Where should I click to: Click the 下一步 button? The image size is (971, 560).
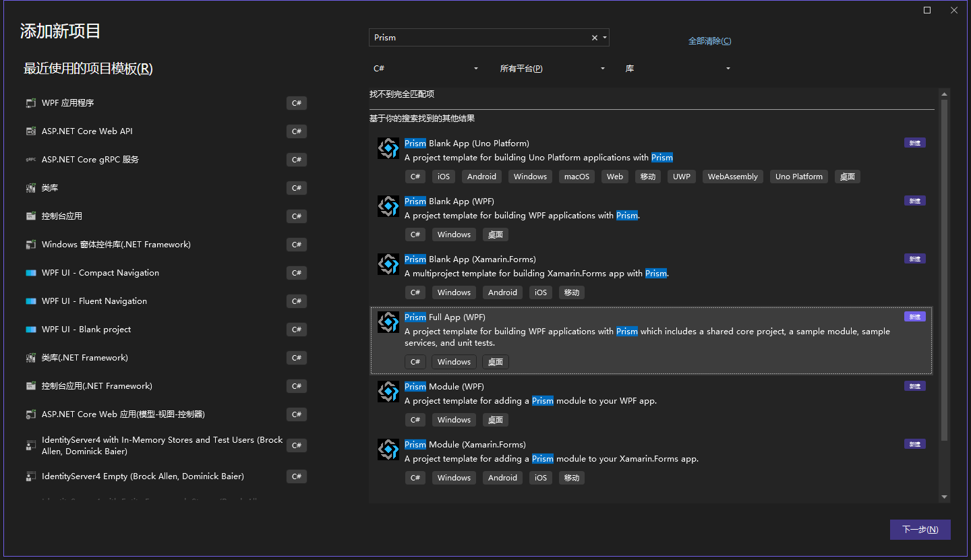pyautogui.click(x=920, y=529)
